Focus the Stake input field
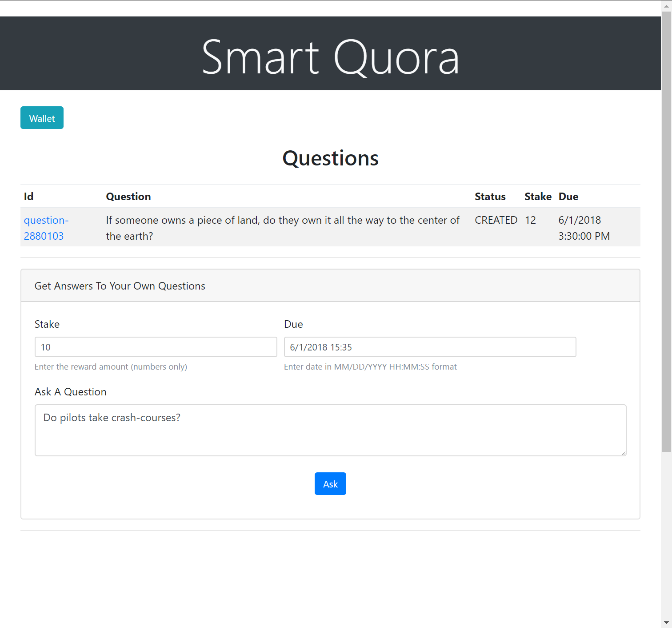The height and width of the screenshot is (628, 672). click(156, 347)
